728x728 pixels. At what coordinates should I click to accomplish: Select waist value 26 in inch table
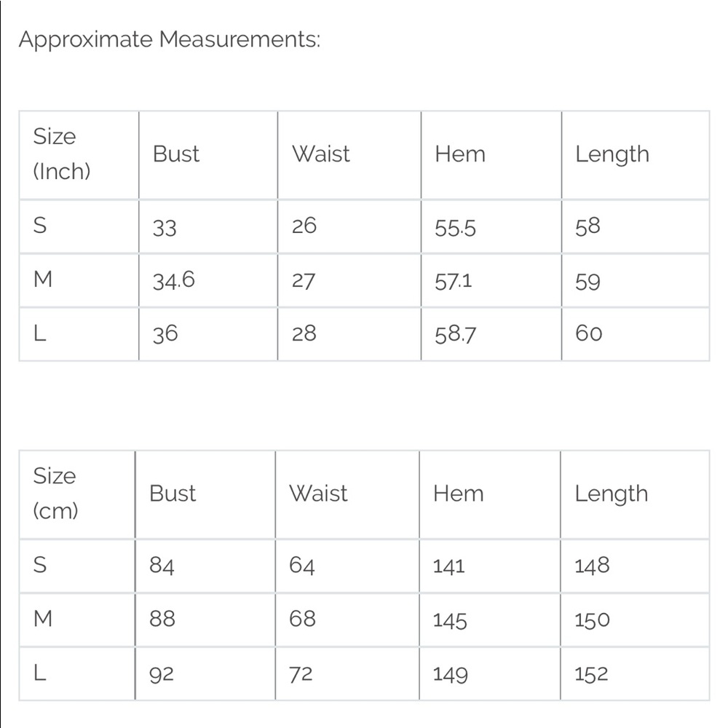click(x=304, y=226)
